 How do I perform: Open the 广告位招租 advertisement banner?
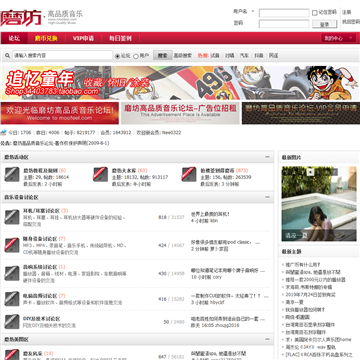point(180,113)
